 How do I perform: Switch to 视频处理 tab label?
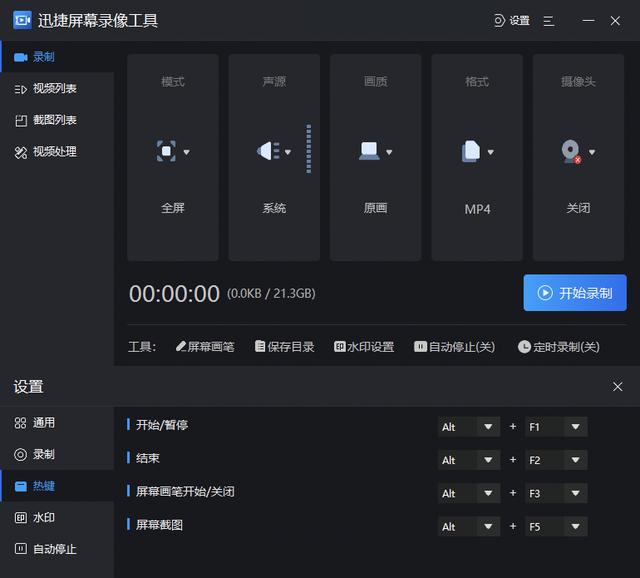[x=55, y=151]
